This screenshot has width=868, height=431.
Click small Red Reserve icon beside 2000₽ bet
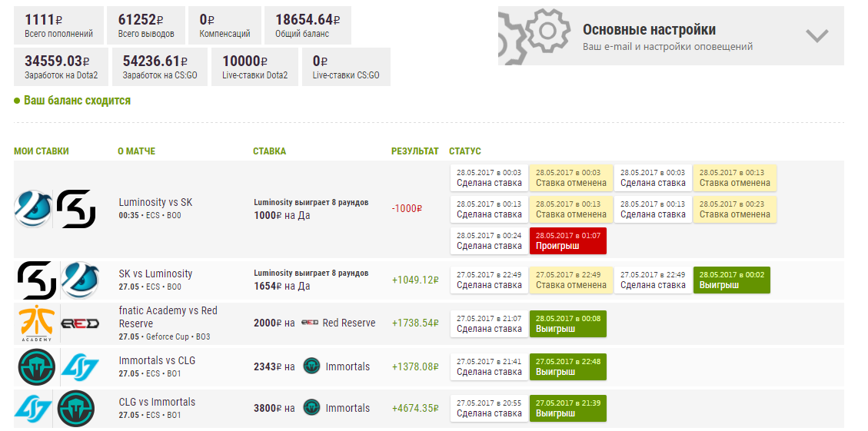coord(310,323)
